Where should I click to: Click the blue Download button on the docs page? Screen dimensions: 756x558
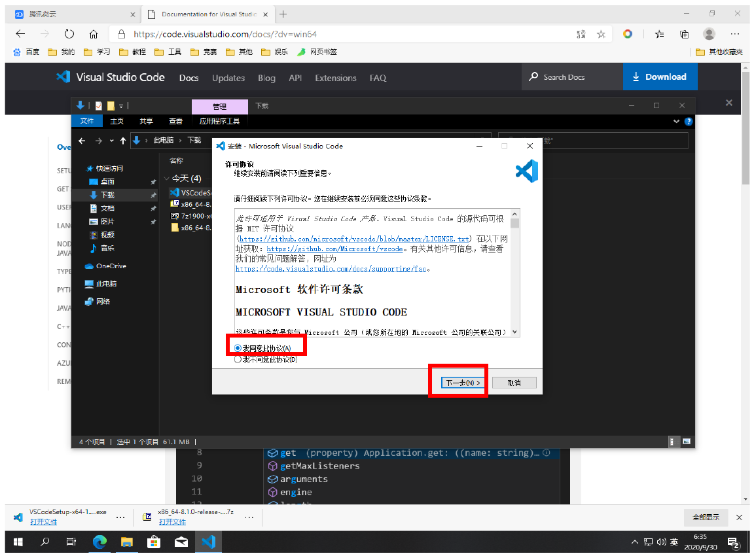(660, 77)
